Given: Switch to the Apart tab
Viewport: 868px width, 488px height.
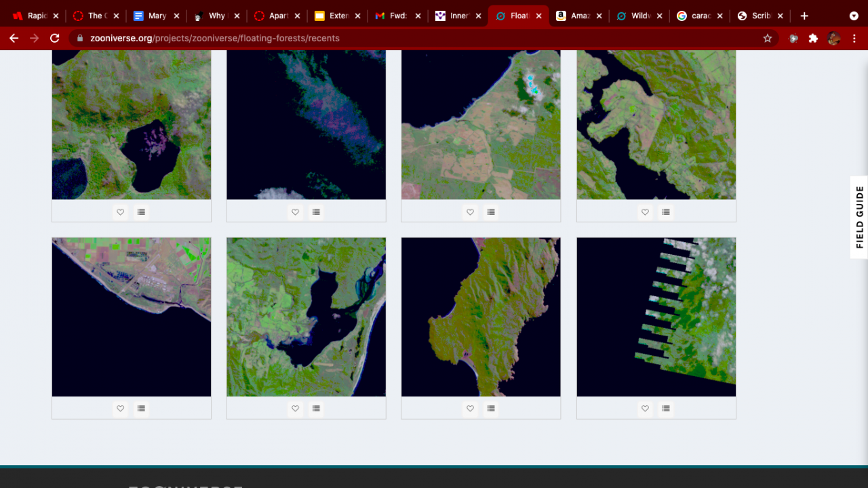Looking at the screenshot, I should click(277, 16).
